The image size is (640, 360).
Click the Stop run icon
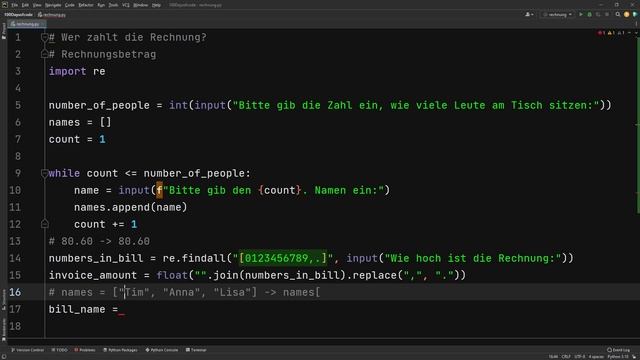click(607, 15)
